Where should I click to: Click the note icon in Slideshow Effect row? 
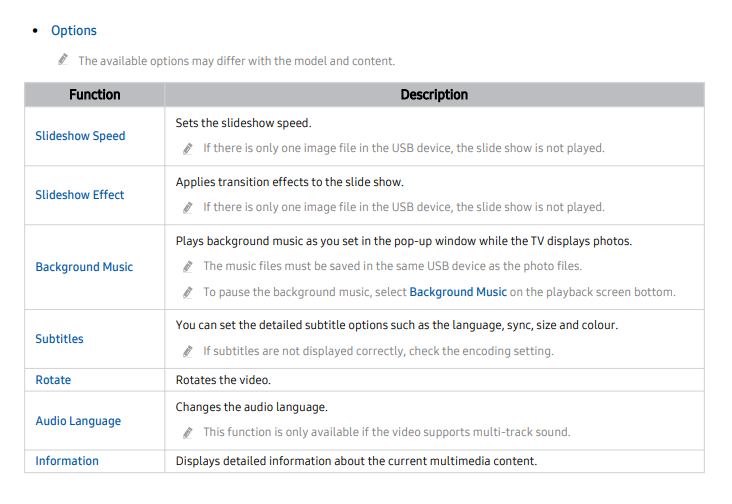[x=188, y=207]
